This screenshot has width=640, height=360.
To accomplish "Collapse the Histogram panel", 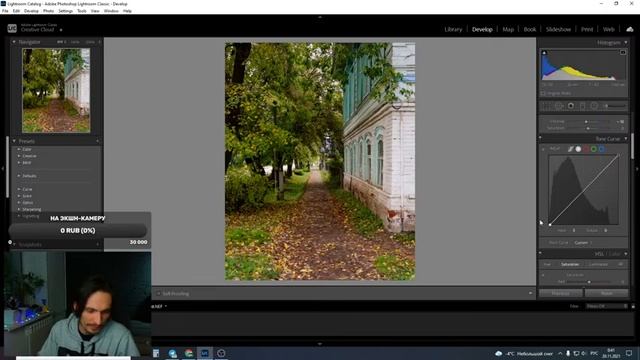I will 626,42.
